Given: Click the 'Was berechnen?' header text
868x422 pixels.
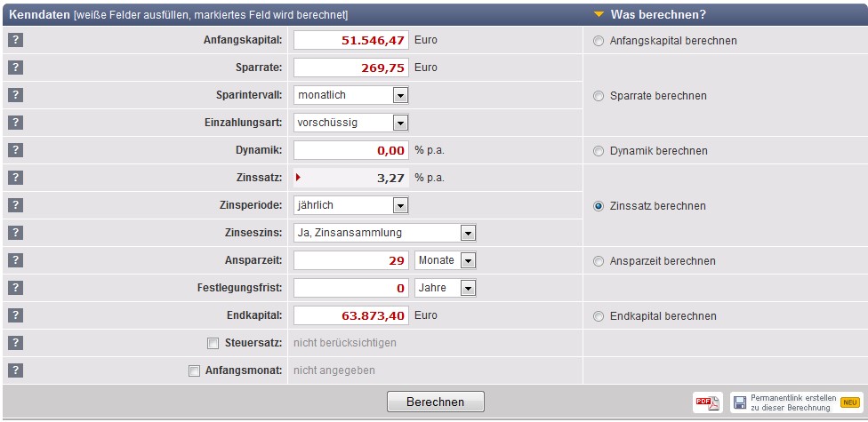Looking at the screenshot, I should coord(658,14).
